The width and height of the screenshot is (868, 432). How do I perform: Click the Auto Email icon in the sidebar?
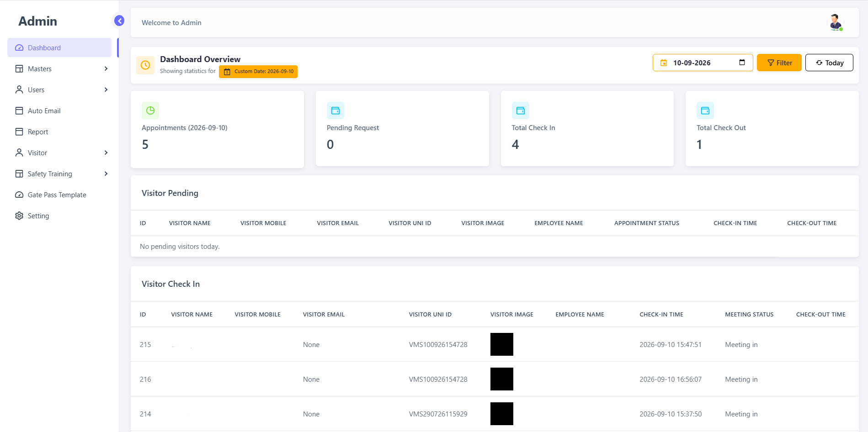coord(19,111)
